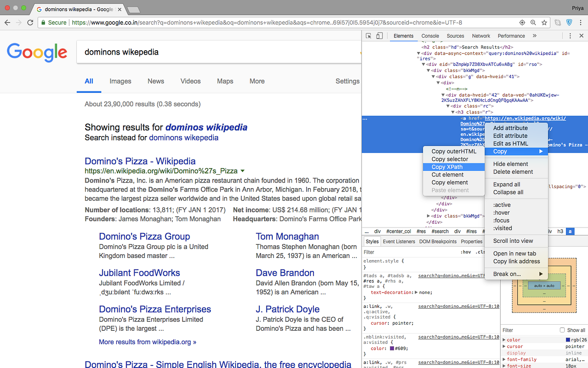The image size is (588, 368).
Task: Open the Break on… submenu
Action: click(517, 274)
